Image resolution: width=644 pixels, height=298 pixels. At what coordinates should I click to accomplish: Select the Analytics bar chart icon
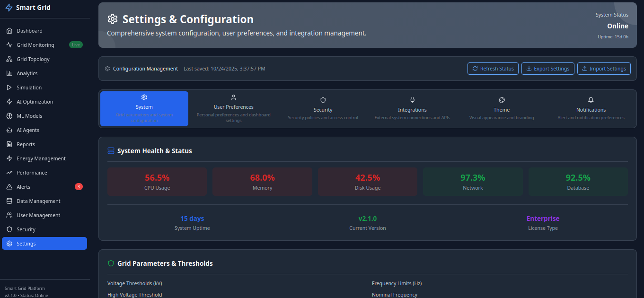pyautogui.click(x=9, y=73)
